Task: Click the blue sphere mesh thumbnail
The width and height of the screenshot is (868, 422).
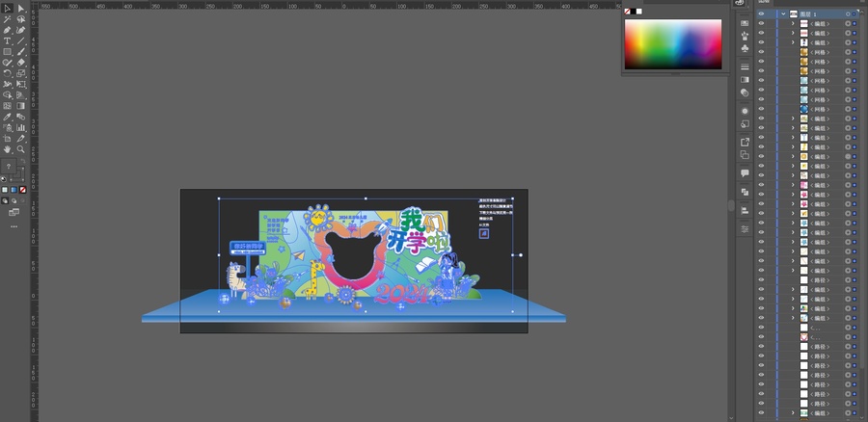Action: click(x=803, y=109)
